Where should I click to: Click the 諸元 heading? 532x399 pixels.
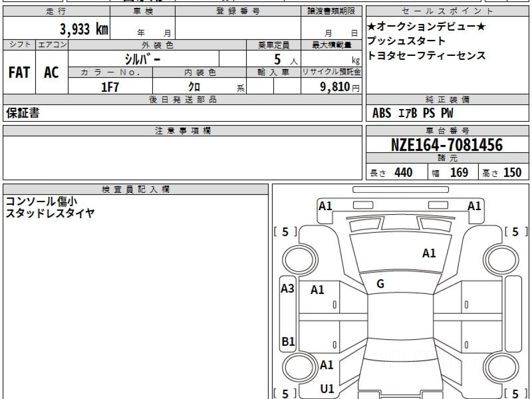448,158
